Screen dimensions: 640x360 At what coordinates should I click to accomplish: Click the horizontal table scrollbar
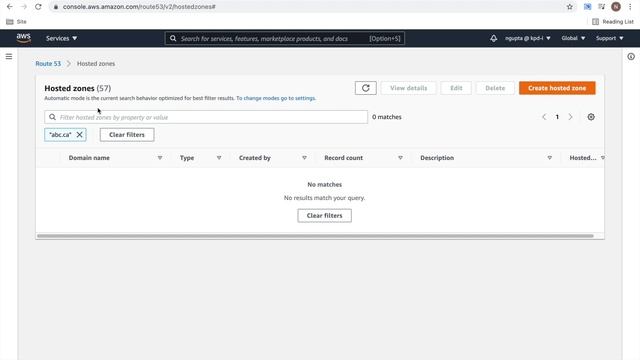point(315,236)
